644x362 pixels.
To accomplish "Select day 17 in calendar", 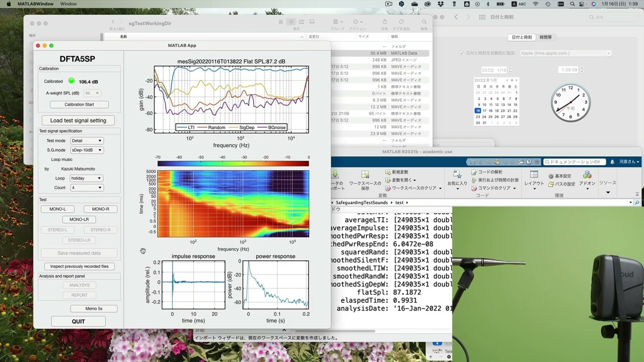I will tap(485, 111).
